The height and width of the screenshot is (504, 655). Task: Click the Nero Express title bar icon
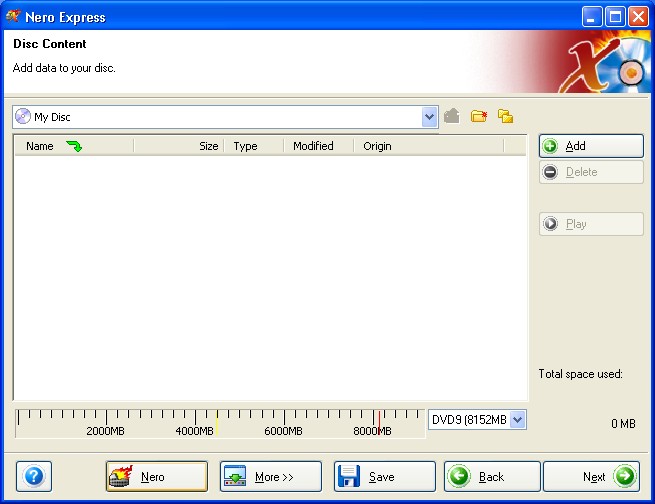(x=13, y=16)
